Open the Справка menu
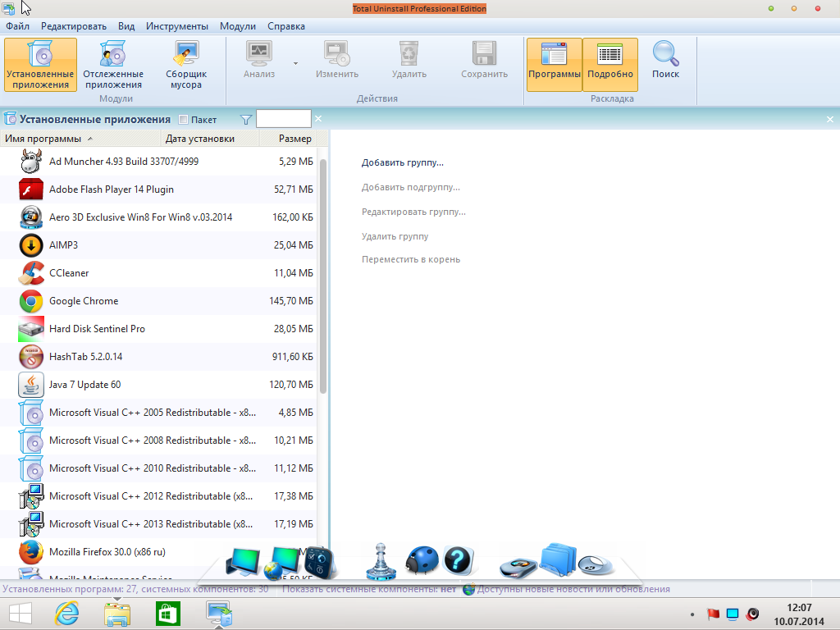The height and width of the screenshot is (630, 840). tap(286, 26)
